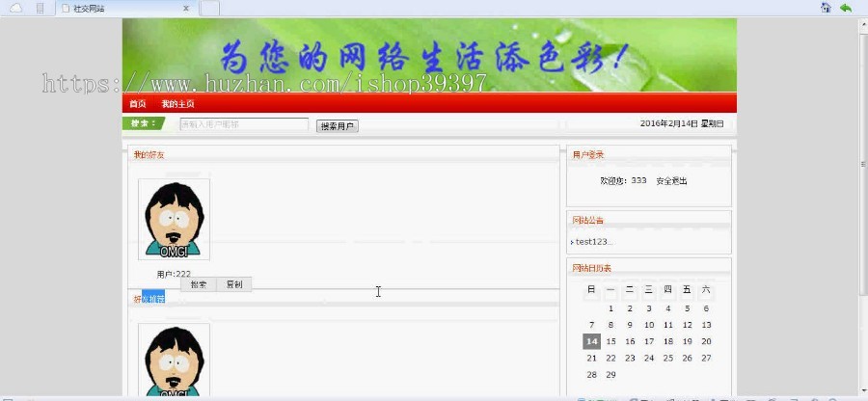Open a new tab with the blank tab button
868x401 pixels.
209,9
